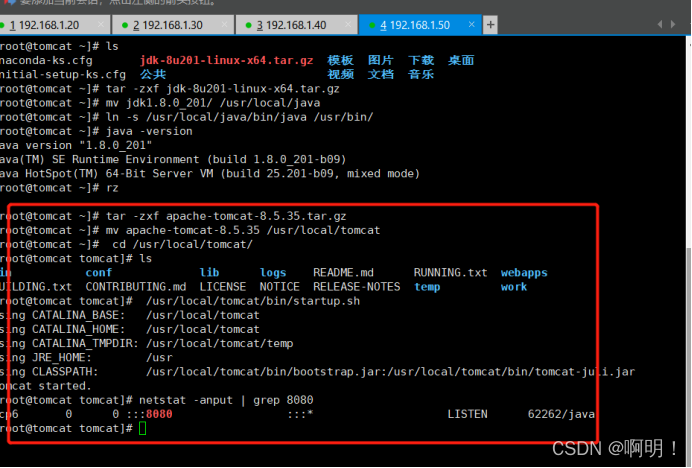Click the '/usr/local/tomcat/bin/startup.sh' command
This screenshot has width=692, height=468.
253,301
